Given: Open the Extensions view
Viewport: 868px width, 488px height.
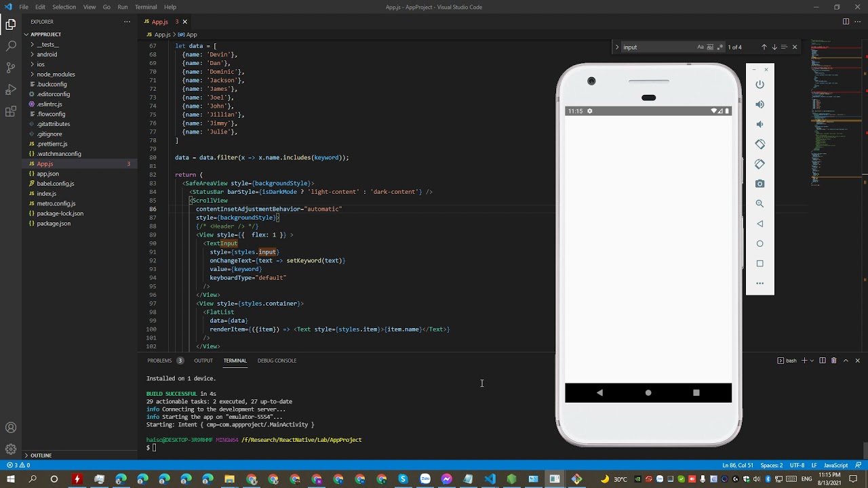Looking at the screenshot, I should [x=11, y=111].
